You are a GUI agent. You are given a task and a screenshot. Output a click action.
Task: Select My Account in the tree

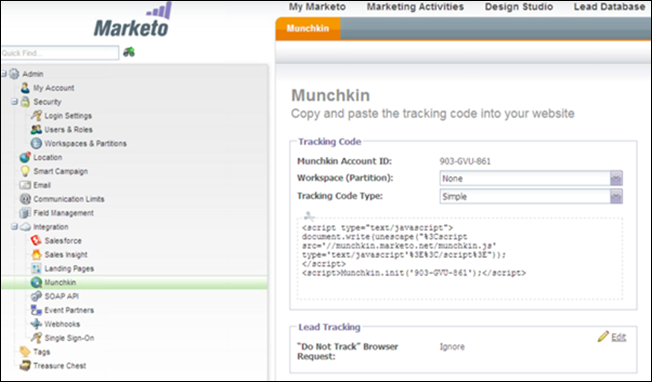[x=54, y=88]
